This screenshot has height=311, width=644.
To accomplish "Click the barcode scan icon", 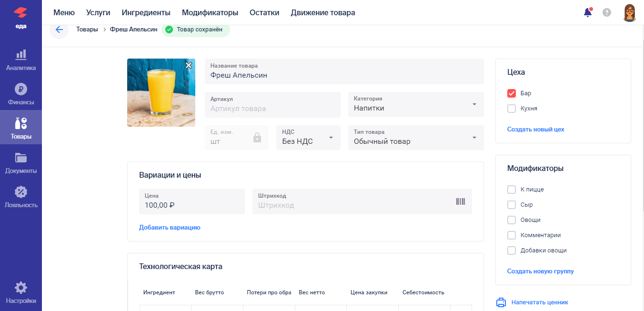I will pos(461,201).
